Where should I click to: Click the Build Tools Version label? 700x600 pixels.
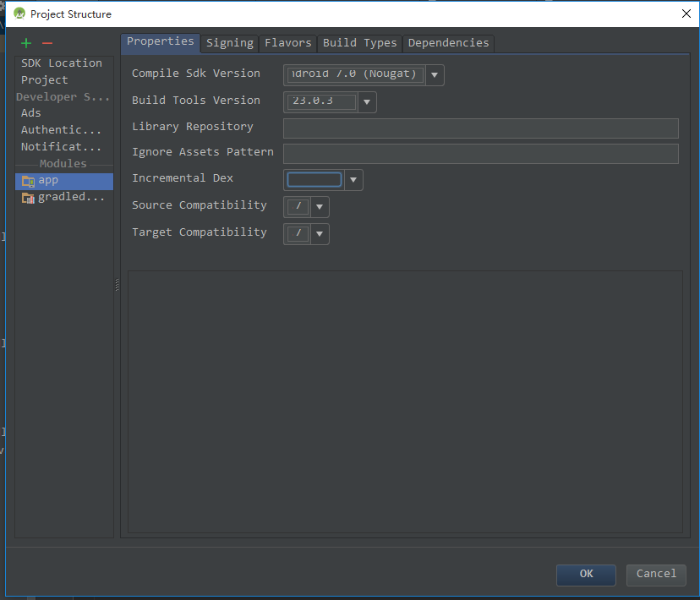point(196,101)
